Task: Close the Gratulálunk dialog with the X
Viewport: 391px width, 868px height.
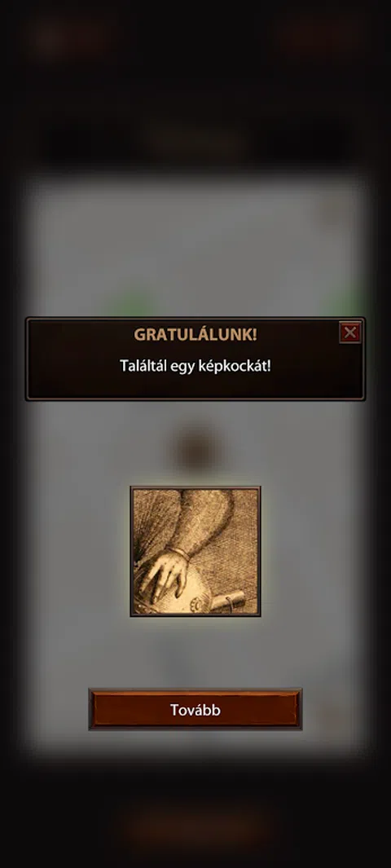Action: coord(349,333)
